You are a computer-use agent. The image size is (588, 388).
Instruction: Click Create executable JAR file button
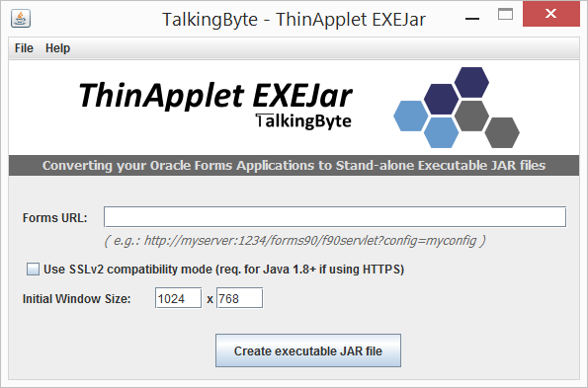(x=308, y=350)
